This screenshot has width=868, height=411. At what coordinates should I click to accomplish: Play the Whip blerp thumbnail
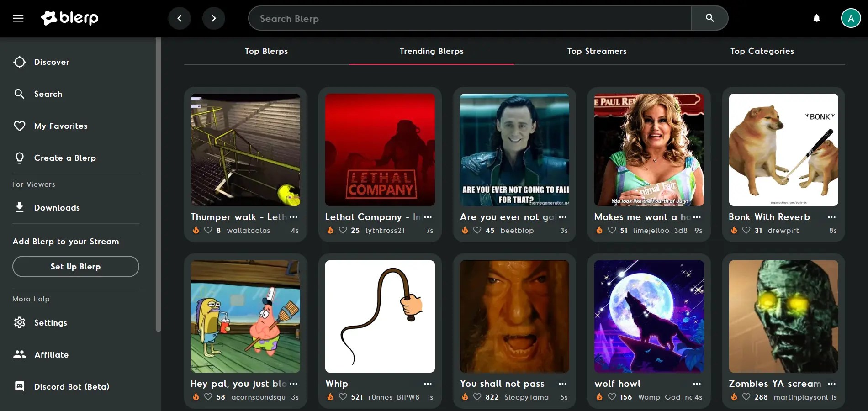click(x=380, y=316)
